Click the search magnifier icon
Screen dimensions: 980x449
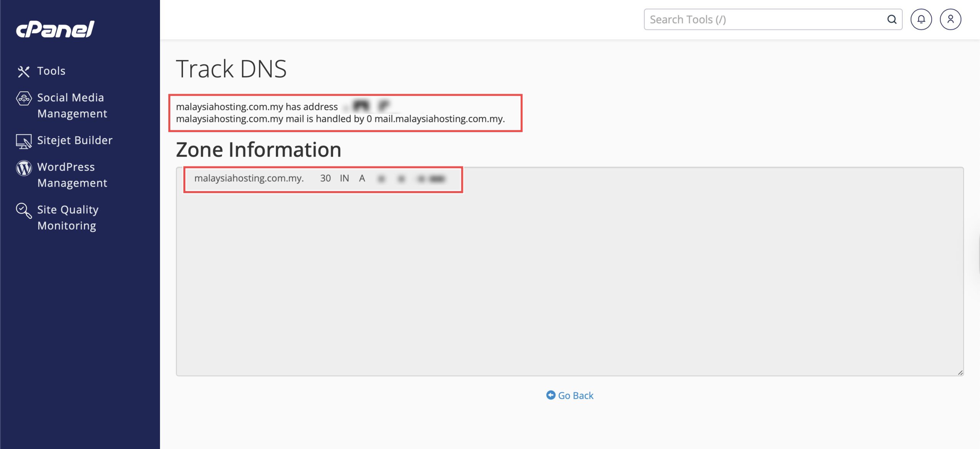tap(892, 20)
